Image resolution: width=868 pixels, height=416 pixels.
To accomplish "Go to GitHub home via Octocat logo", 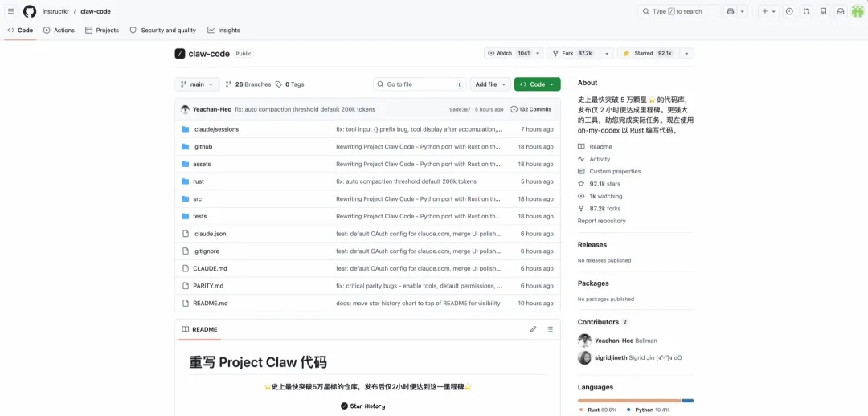I will tap(30, 11).
